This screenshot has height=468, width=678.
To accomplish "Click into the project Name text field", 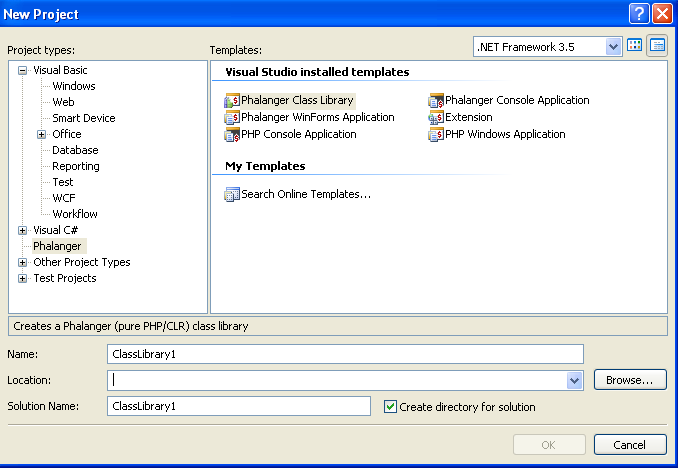I will point(344,353).
